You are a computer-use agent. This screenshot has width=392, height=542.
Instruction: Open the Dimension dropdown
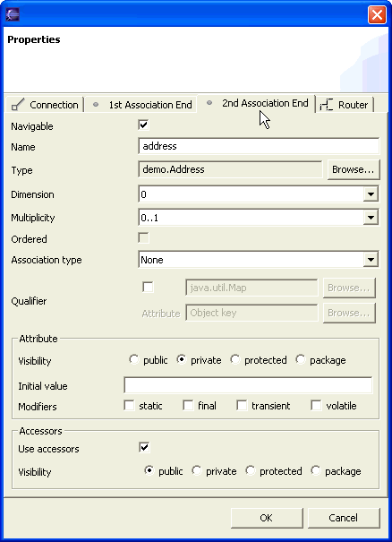click(371, 194)
